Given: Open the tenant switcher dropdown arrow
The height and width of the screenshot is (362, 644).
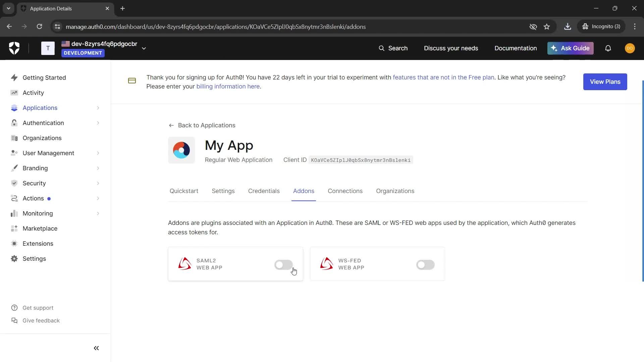Looking at the screenshot, I should pos(144,48).
